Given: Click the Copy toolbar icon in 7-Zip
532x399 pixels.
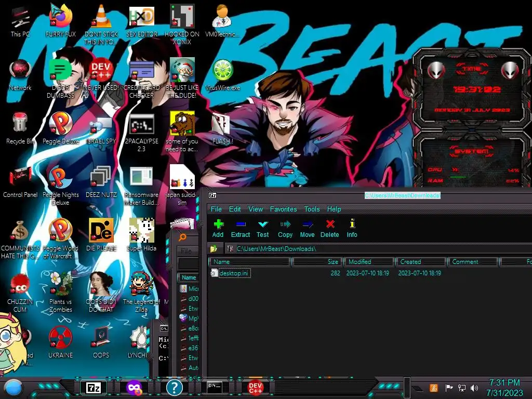Looking at the screenshot, I should pos(285,224).
